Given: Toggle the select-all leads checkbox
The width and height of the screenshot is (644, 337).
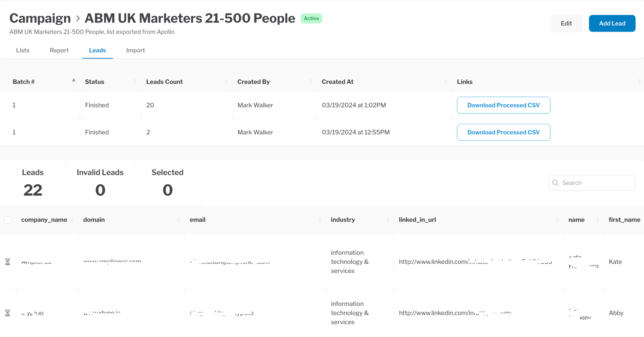Looking at the screenshot, I should tap(8, 220).
